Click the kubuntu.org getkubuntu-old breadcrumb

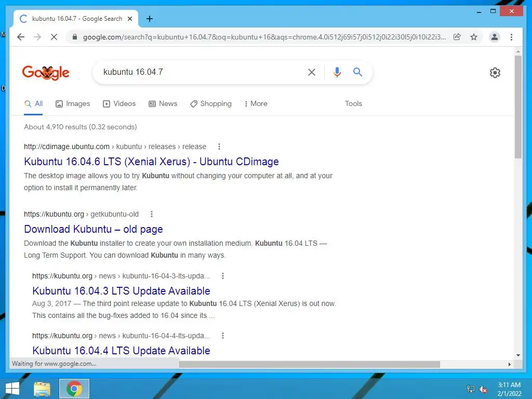pos(81,214)
